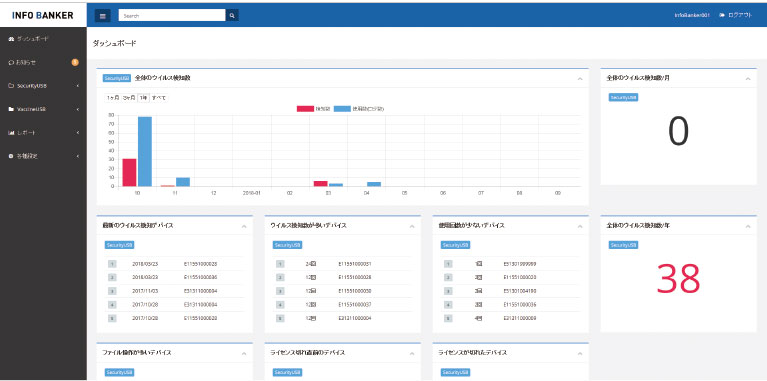Image resolution: width=767 pixels, height=381 pixels.
Task: Click the orange notification badge
Action: 75,62
